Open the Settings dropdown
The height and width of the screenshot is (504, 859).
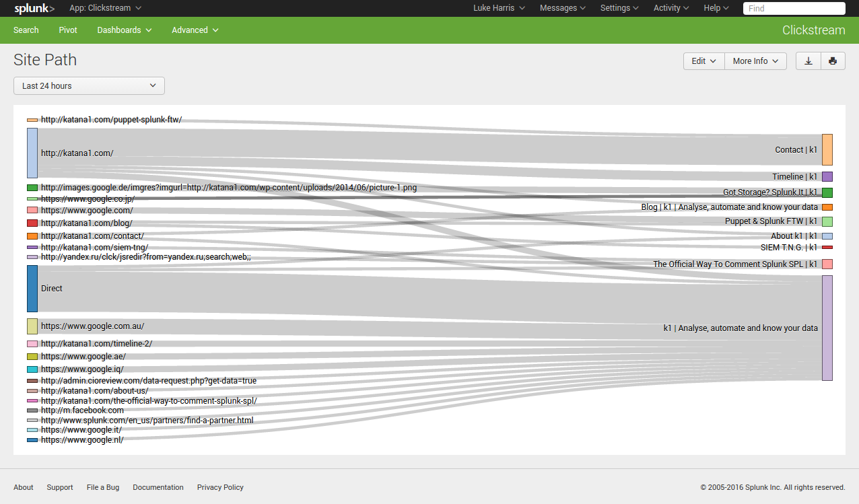pos(619,8)
